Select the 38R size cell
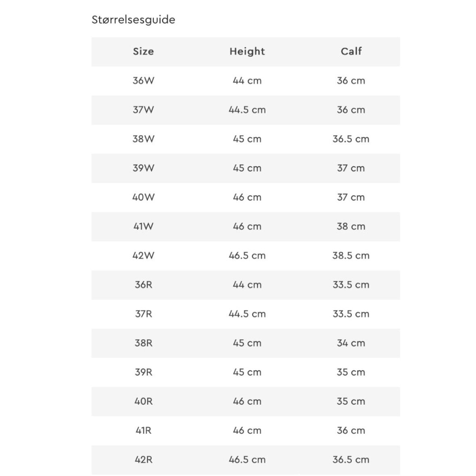The height and width of the screenshot is (476, 476). coord(143,343)
